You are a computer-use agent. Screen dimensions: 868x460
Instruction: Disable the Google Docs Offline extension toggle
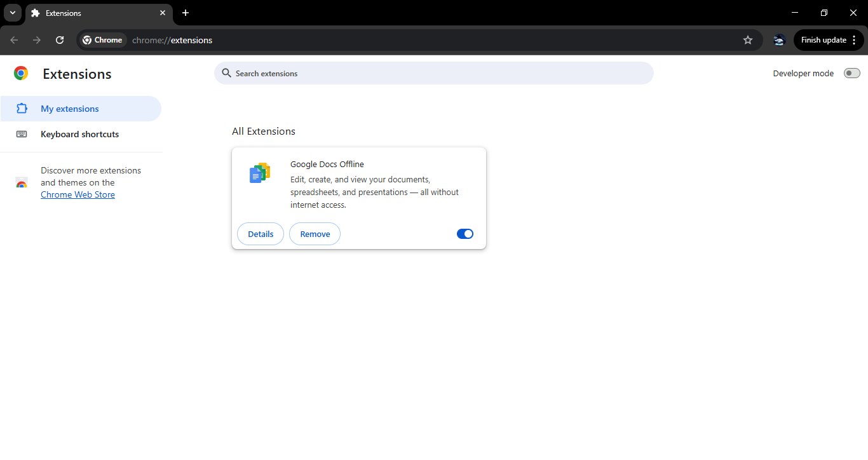point(465,234)
